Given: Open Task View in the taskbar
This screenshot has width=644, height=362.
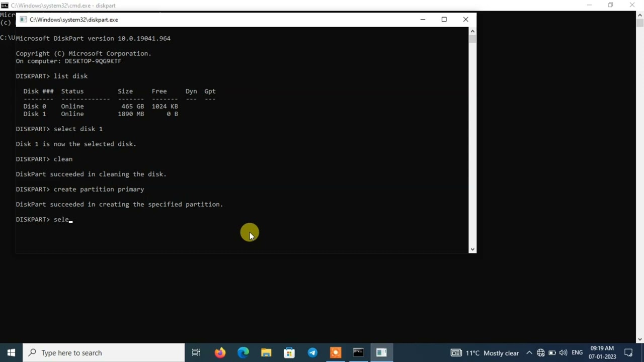Looking at the screenshot, I should point(196,352).
